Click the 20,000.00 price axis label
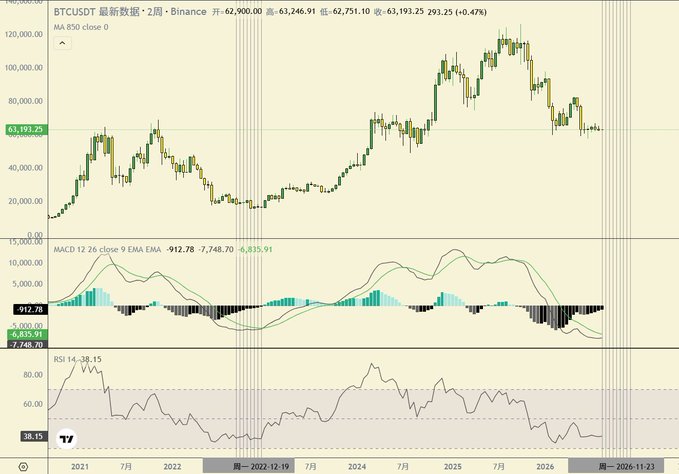The height and width of the screenshot is (474, 679). pos(25,201)
